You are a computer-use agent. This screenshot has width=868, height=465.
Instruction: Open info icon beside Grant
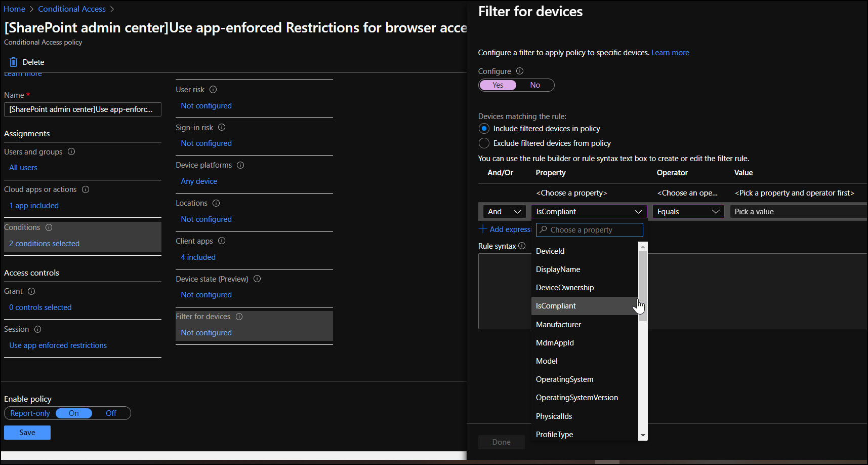click(x=31, y=291)
